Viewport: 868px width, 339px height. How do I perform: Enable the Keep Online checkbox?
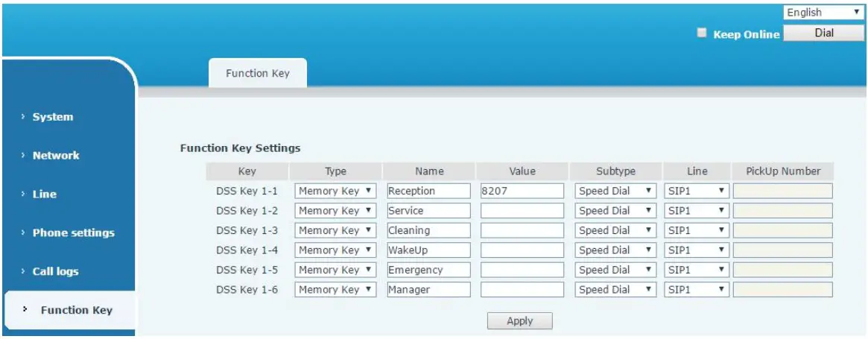[x=702, y=34]
